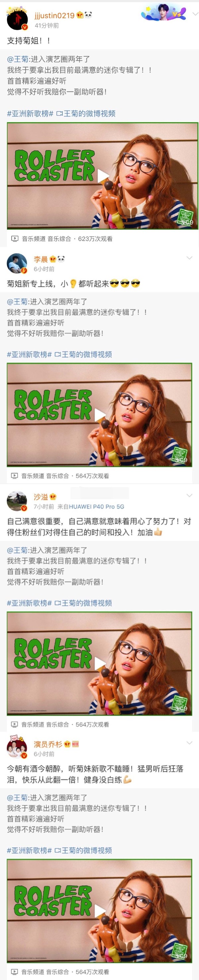199x980 pixels.
Task: Tap the V+ membership card banner
Action: (x=164, y=13)
